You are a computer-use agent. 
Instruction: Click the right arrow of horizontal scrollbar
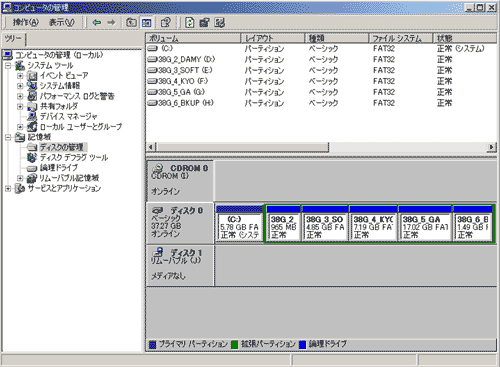coord(492,147)
